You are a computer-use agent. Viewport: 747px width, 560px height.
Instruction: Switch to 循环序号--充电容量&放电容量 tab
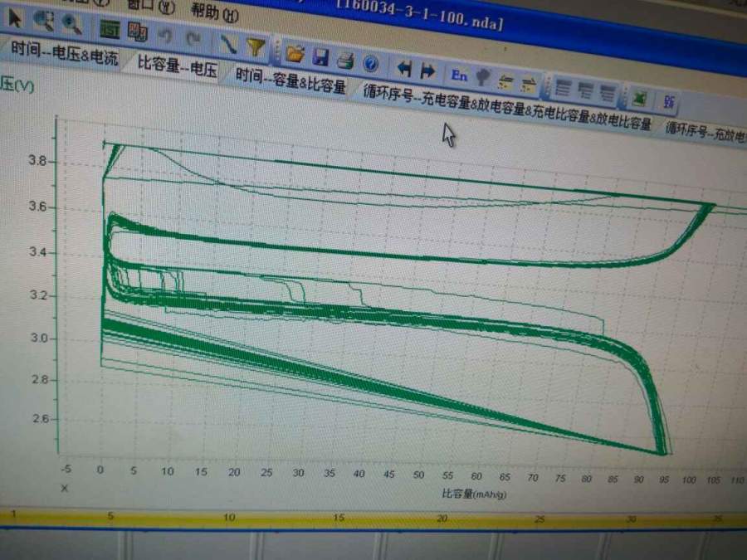click(507, 108)
